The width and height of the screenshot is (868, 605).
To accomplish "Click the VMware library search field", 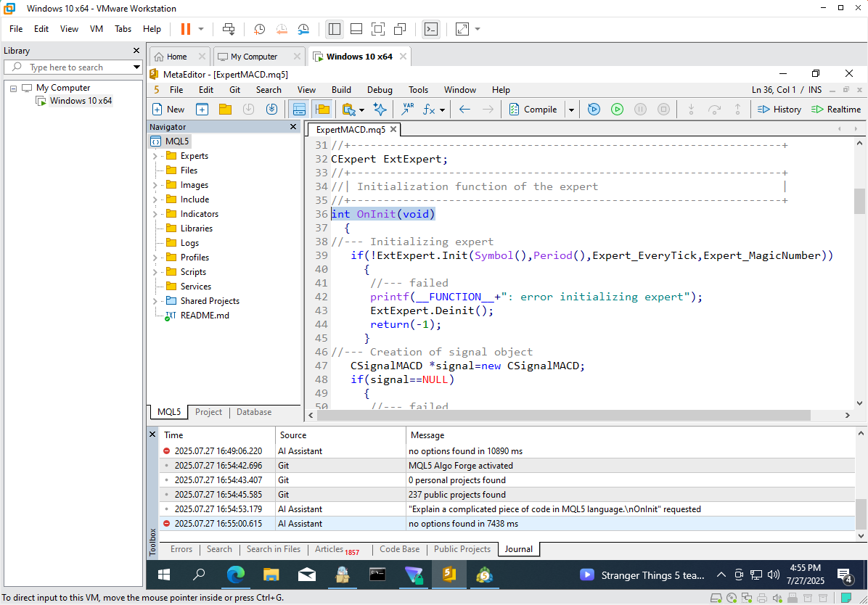I will coord(73,67).
